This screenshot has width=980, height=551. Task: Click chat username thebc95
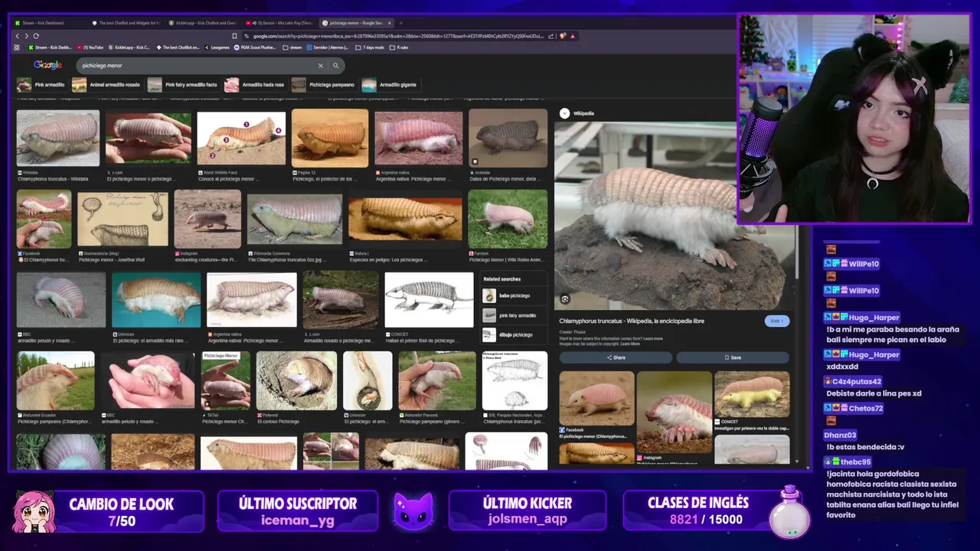click(x=855, y=461)
